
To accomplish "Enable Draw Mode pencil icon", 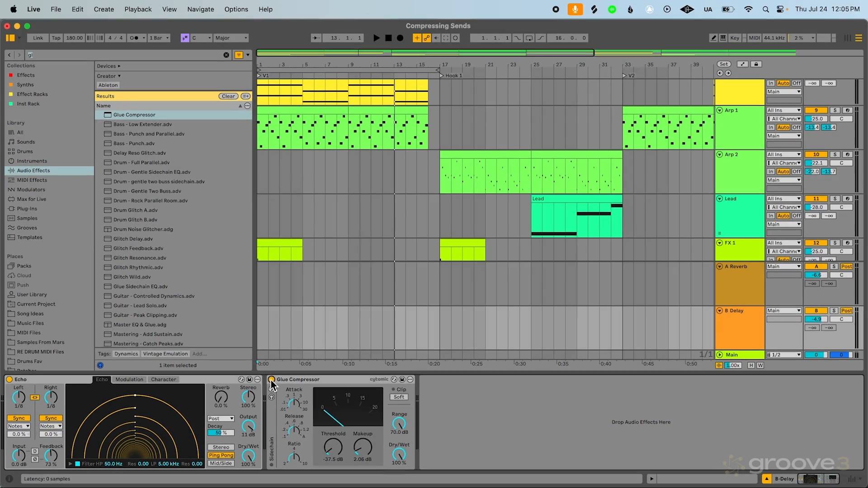I will pyautogui.click(x=713, y=38).
